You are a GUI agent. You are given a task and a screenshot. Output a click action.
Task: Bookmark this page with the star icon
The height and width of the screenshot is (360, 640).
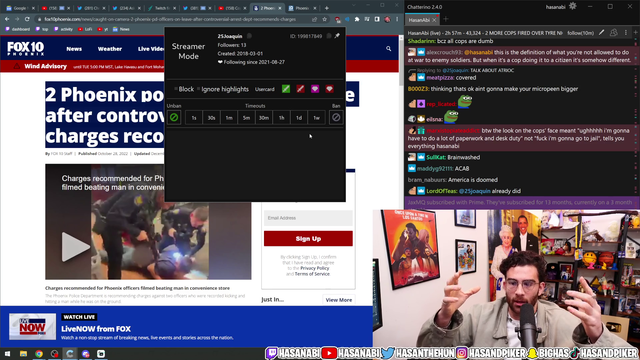324,19
